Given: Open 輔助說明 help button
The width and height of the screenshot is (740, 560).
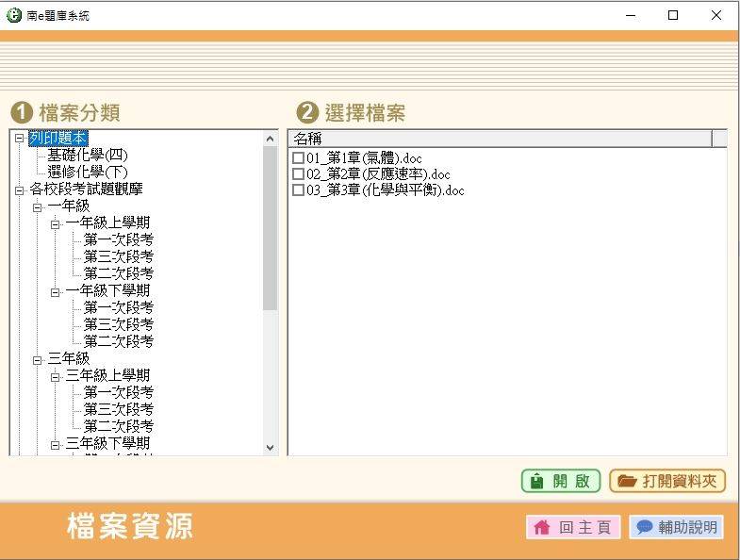Looking at the screenshot, I should click(676, 527).
